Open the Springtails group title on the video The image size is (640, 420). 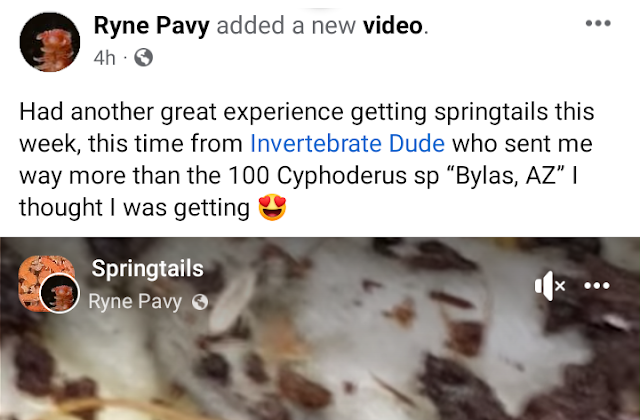(147, 269)
